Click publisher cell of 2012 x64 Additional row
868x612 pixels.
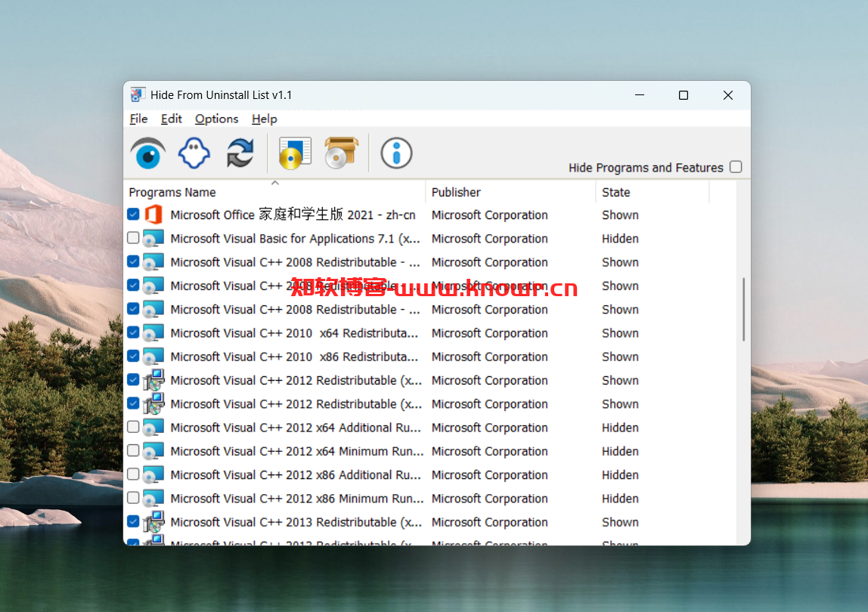pyautogui.click(x=489, y=428)
